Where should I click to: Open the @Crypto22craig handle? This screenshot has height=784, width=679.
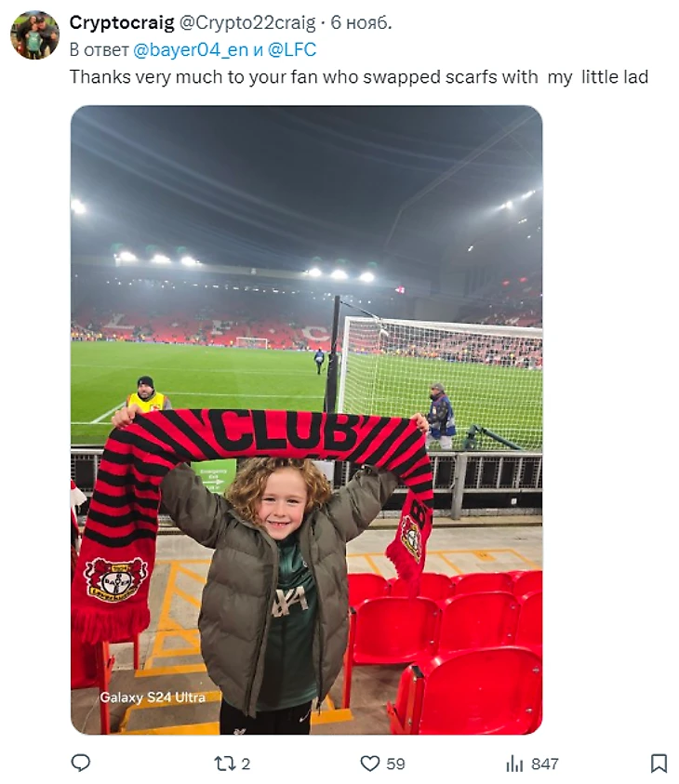tap(247, 22)
